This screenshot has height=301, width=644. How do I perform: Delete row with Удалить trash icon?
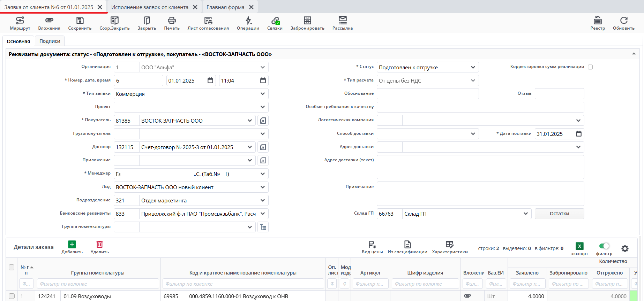(x=99, y=247)
